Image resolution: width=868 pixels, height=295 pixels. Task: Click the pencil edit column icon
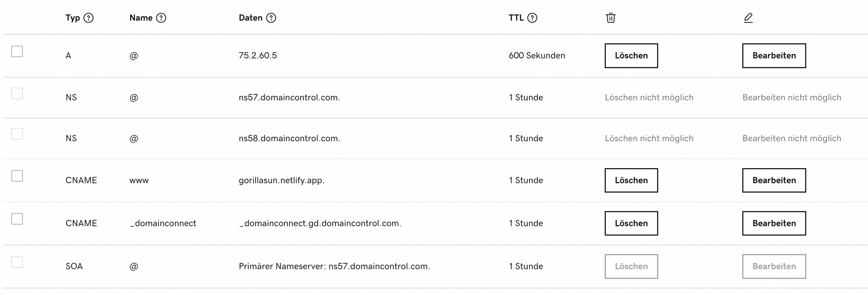[748, 18]
